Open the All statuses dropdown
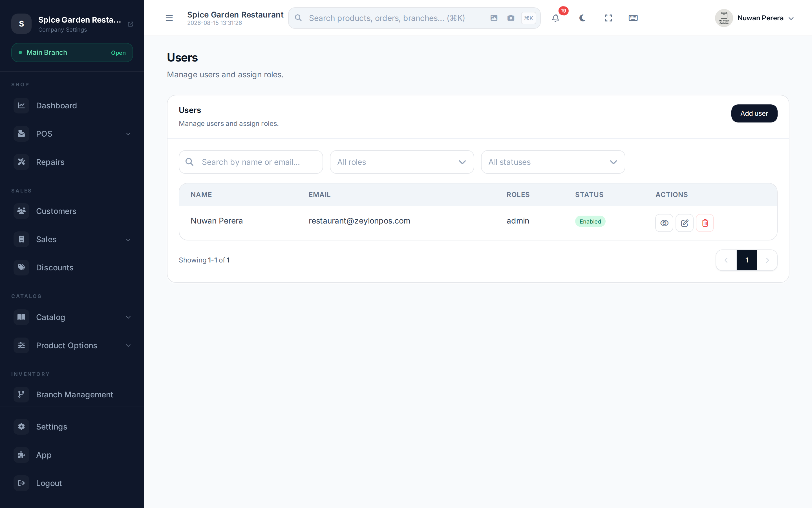 pyautogui.click(x=553, y=162)
